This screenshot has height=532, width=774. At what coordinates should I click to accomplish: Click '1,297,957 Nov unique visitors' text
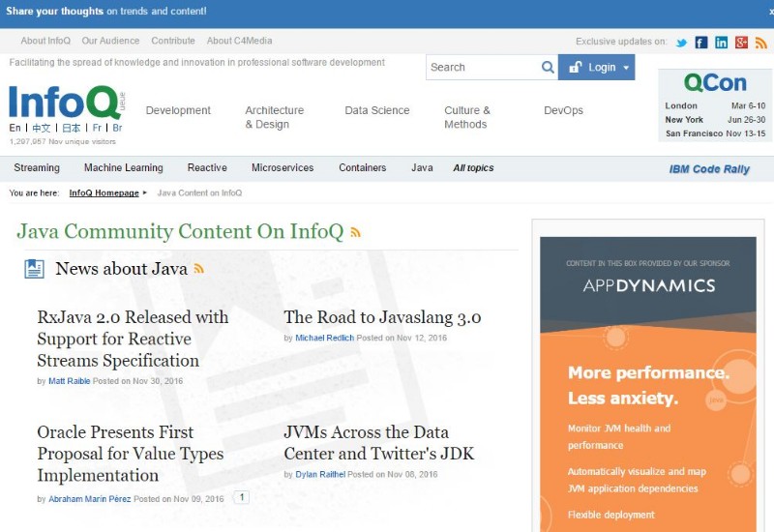[63, 141]
